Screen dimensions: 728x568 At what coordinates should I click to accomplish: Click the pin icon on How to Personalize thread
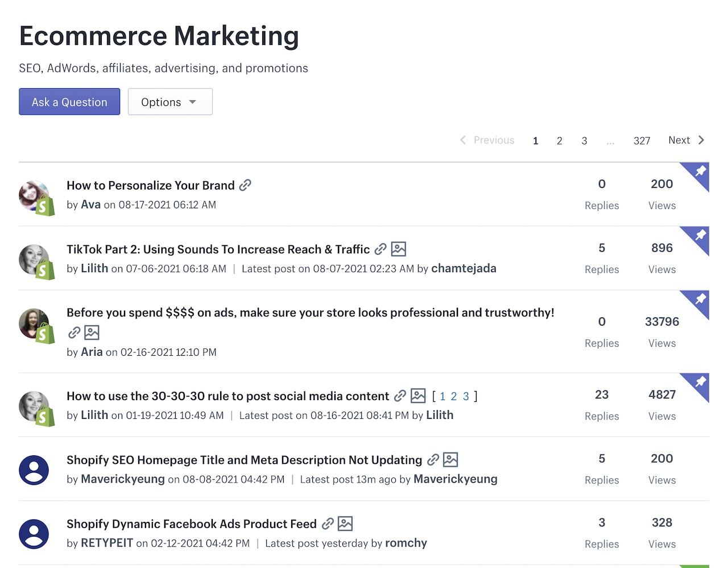click(701, 170)
